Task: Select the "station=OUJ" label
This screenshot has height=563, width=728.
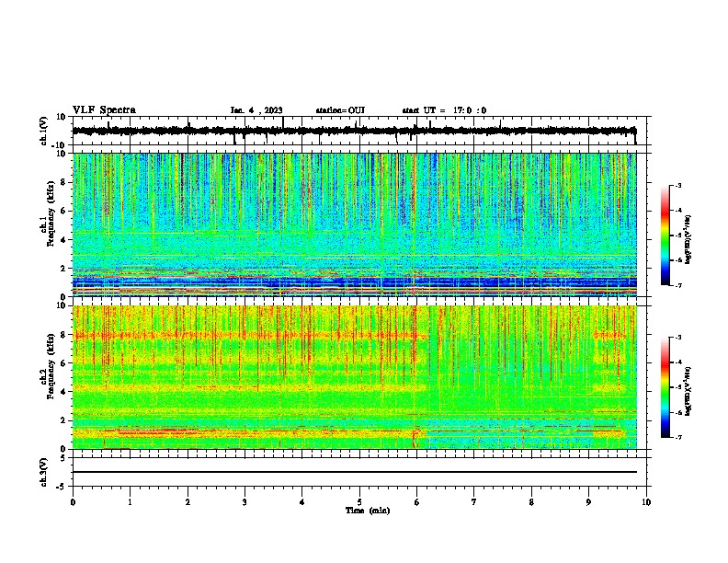Action: point(340,110)
